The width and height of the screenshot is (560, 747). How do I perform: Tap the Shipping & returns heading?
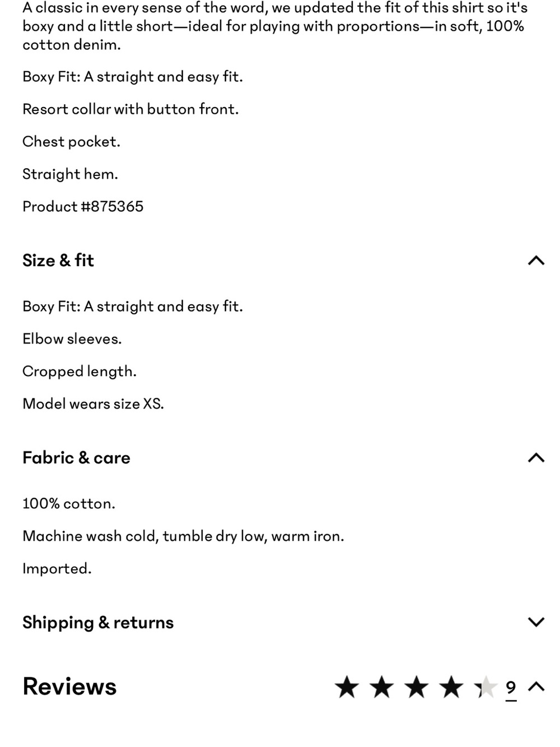click(98, 623)
